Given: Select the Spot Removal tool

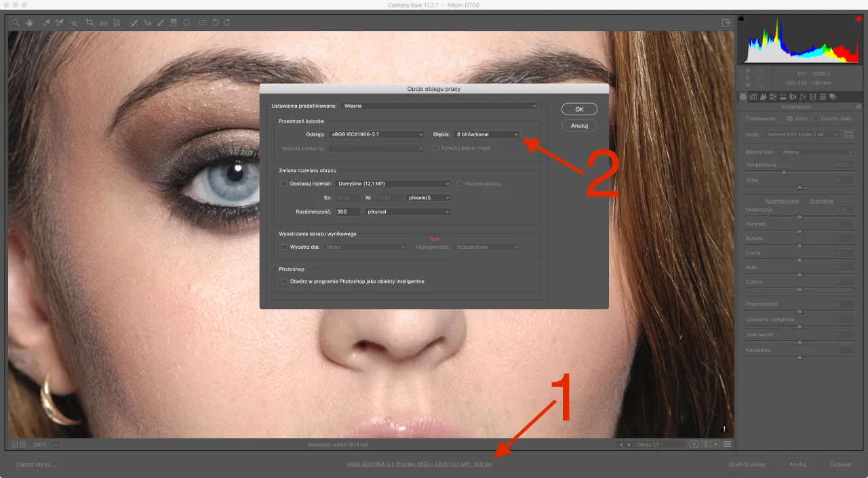Looking at the screenshot, I should click(x=132, y=22).
